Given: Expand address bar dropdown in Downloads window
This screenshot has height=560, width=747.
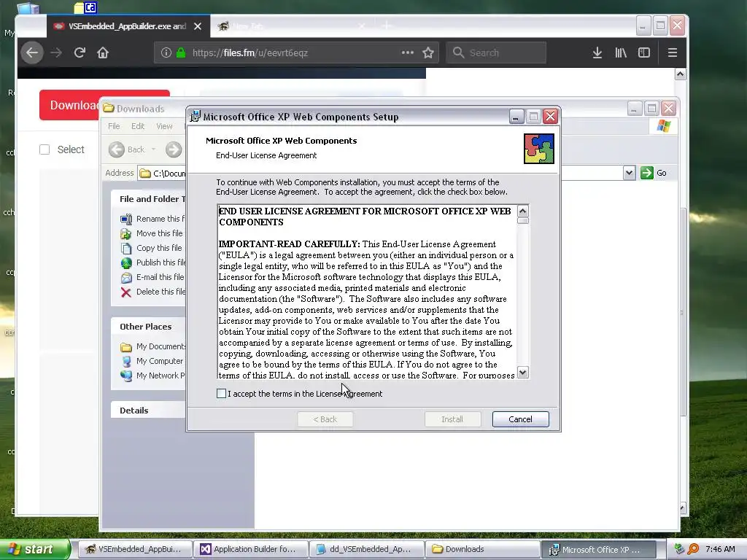Looking at the screenshot, I should pos(629,172).
